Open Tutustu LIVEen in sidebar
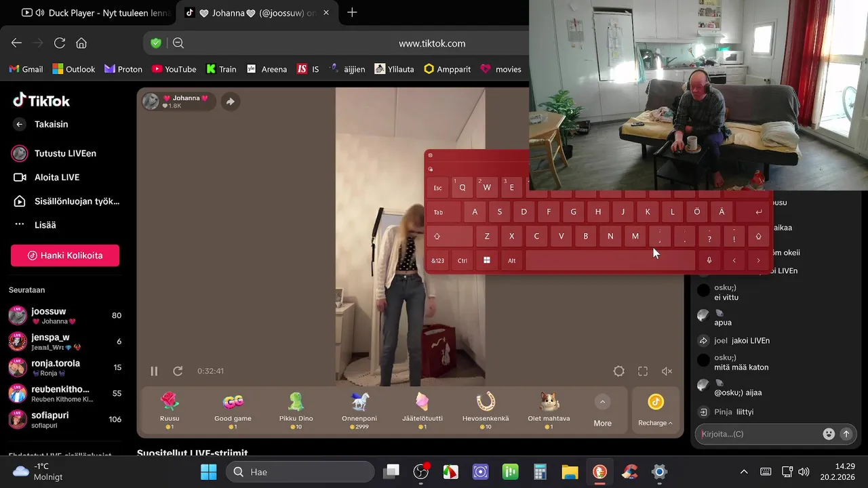The width and height of the screenshot is (868, 488). pos(54,153)
